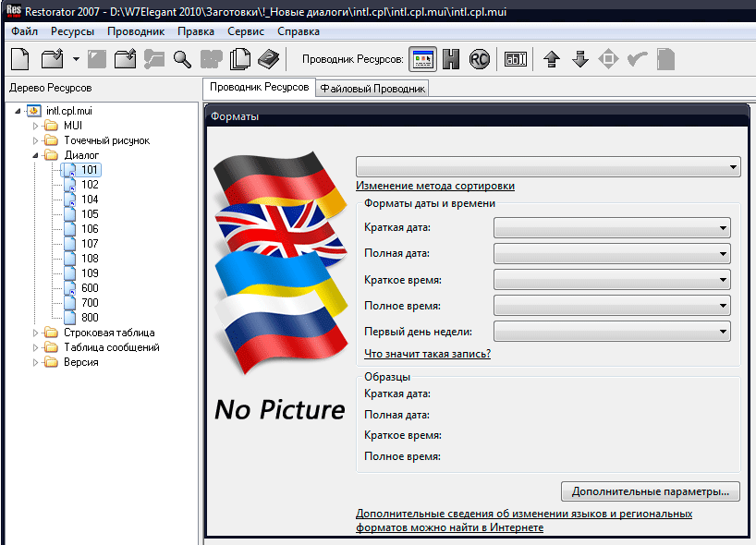Open the Полная дата dropdown
Viewport: 756px width, 545px height.
click(x=612, y=253)
